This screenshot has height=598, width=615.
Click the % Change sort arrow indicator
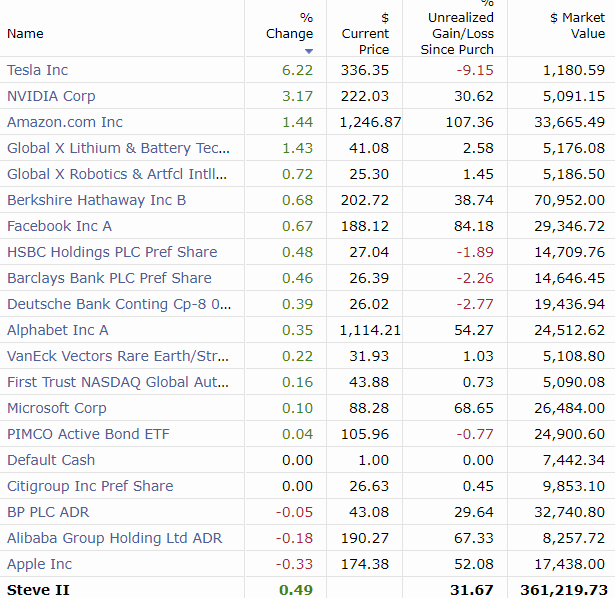point(309,51)
